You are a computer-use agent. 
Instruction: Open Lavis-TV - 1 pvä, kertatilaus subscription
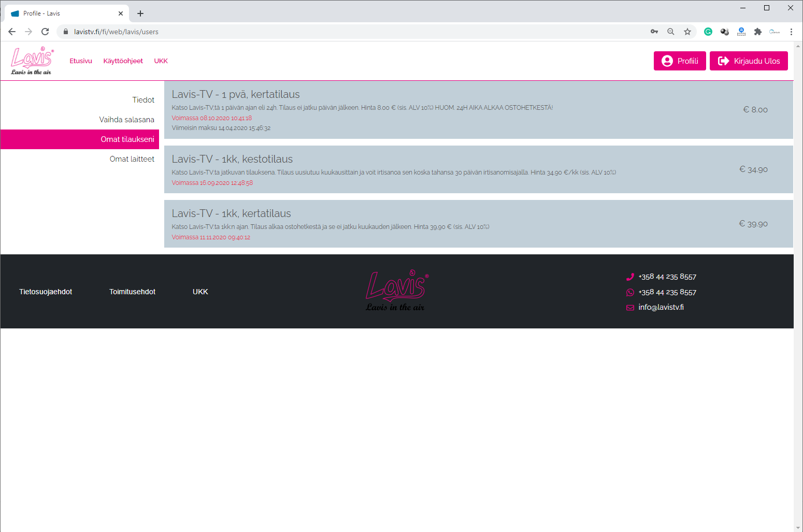point(478,110)
